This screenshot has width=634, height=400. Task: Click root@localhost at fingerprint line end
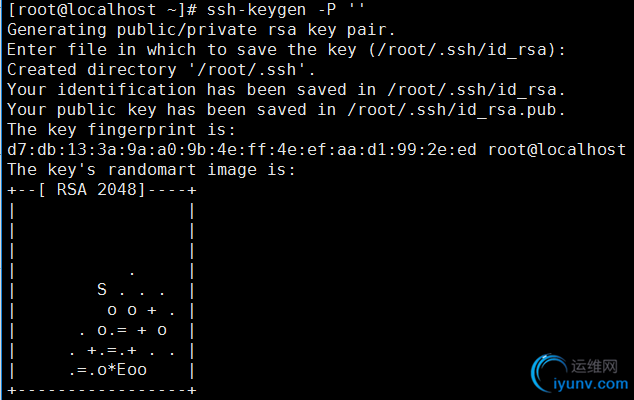point(557,150)
